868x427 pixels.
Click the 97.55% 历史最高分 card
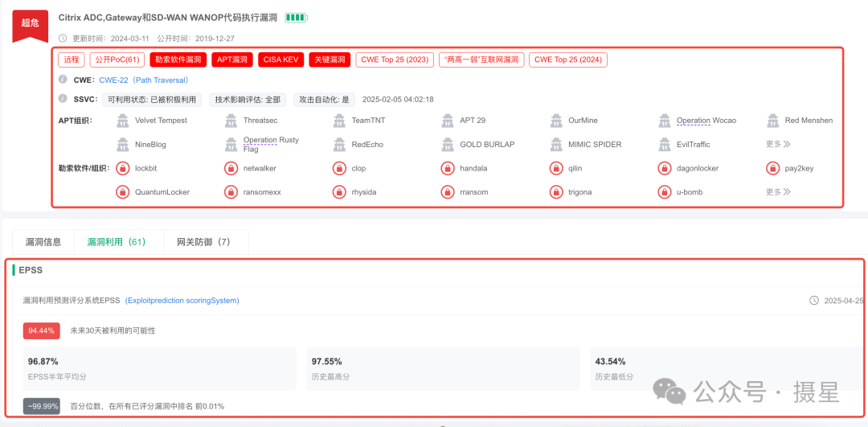pos(443,369)
